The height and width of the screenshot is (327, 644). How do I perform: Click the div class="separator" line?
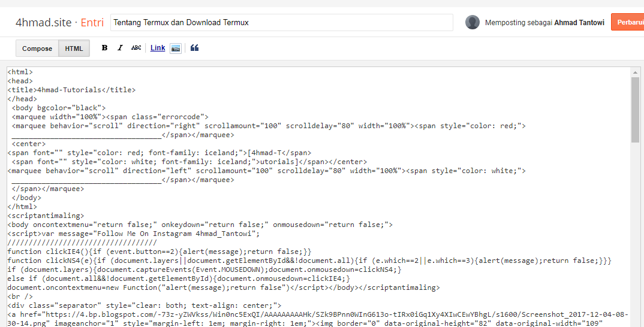(x=145, y=305)
